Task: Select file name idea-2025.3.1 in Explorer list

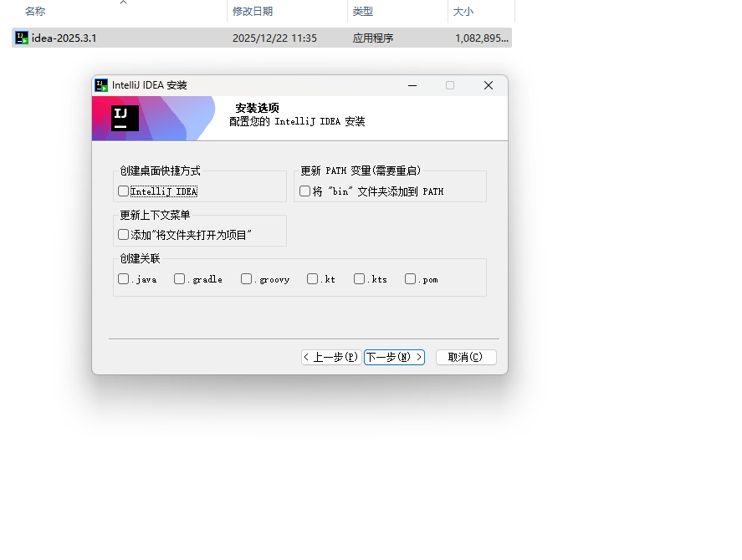Action: [x=64, y=38]
